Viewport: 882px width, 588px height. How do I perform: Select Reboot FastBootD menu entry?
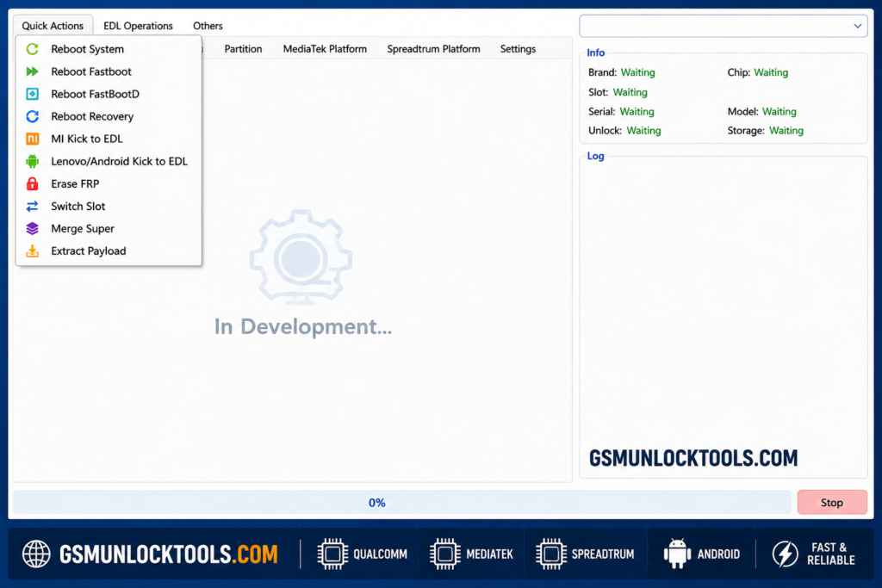(109, 94)
